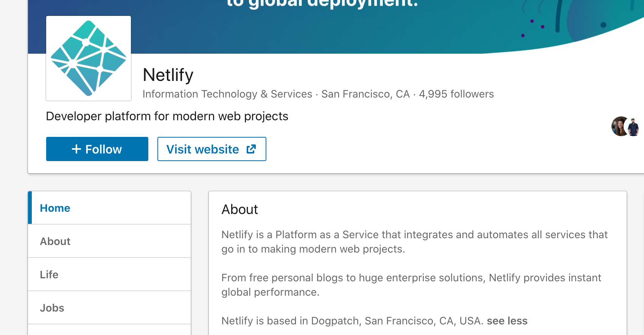The height and width of the screenshot is (335, 644).
Task: Click the Netlify company name heading
Action: [x=168, y=75]
